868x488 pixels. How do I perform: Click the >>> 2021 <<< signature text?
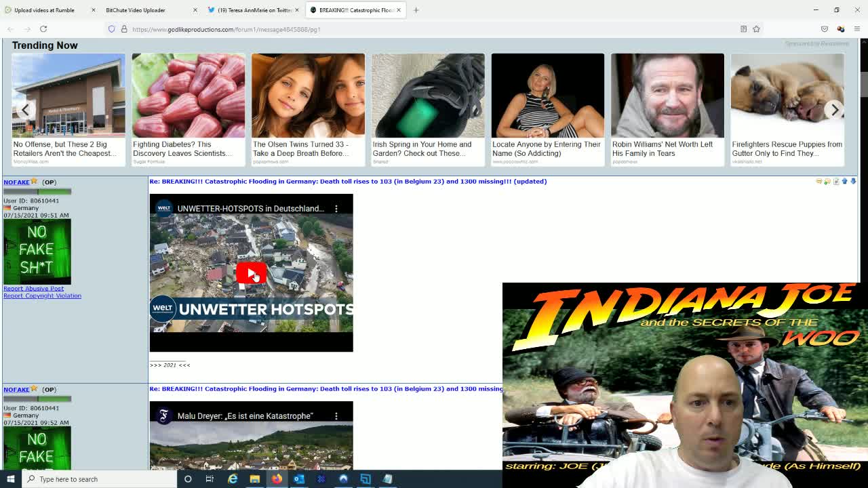[x=170, y=365]
